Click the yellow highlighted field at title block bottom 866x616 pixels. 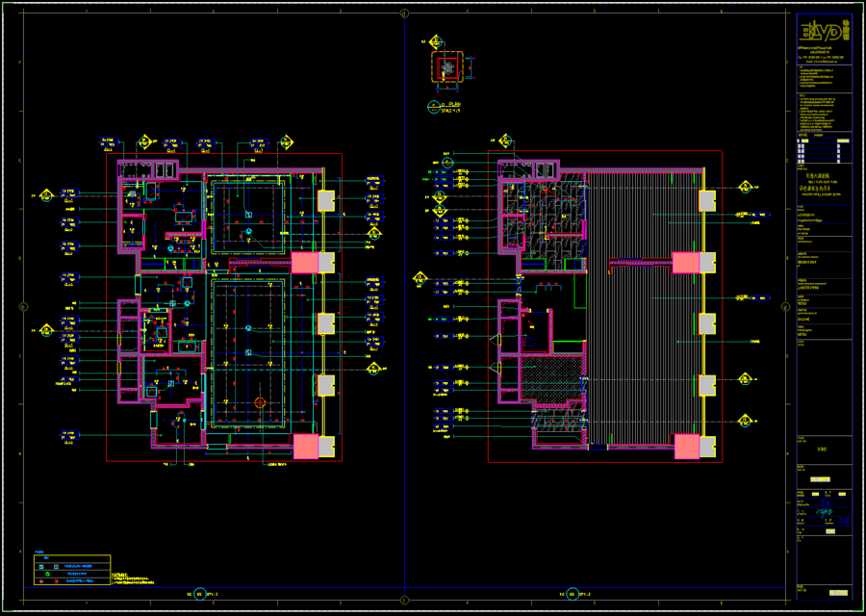tap(838, 593)
